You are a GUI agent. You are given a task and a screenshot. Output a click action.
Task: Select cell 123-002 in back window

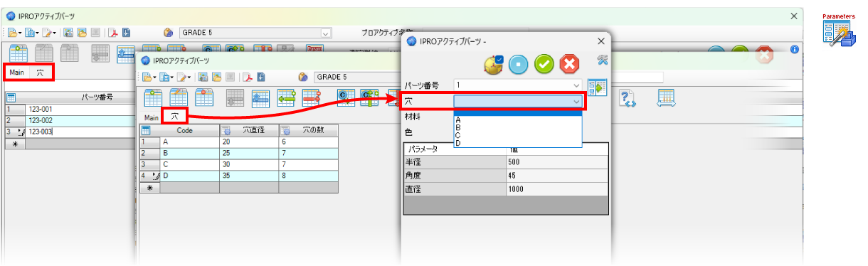click(80, 121)
